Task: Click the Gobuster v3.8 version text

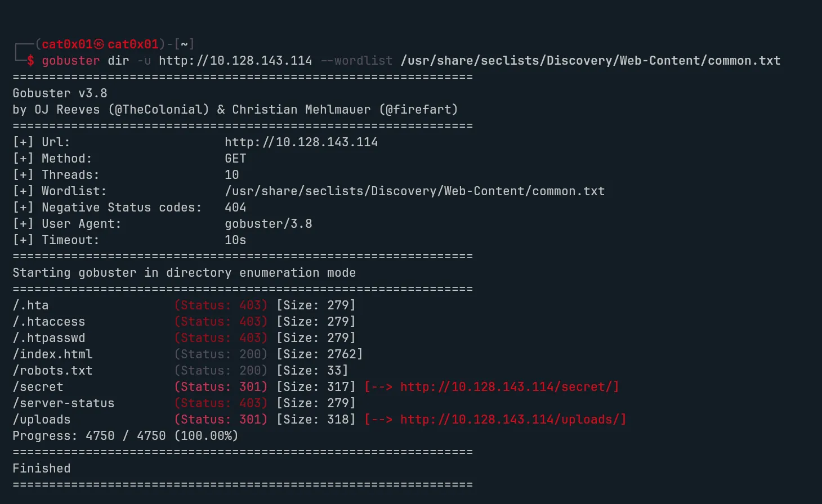Action: pyautogui.click(x=60, y=93)
